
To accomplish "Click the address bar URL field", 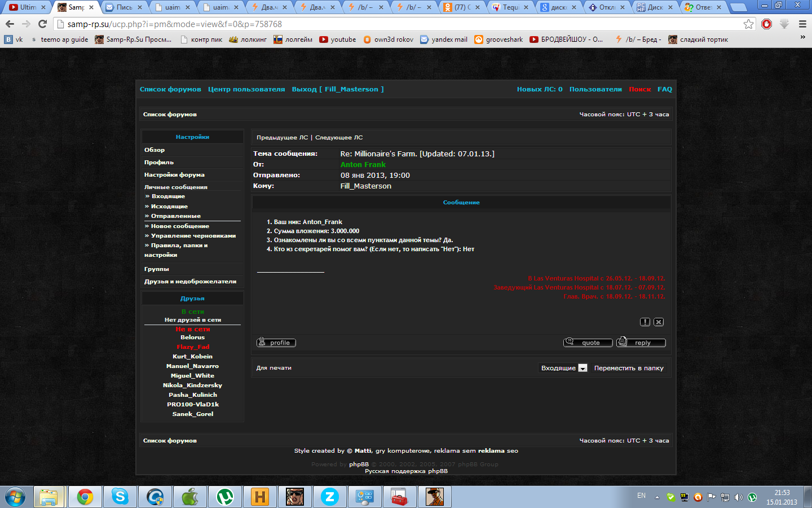I will (x=395, y=24).
